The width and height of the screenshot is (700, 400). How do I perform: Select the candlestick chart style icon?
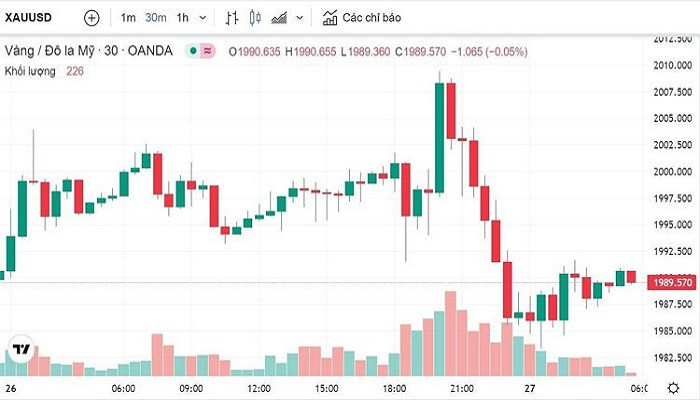(x=254, y=18)
